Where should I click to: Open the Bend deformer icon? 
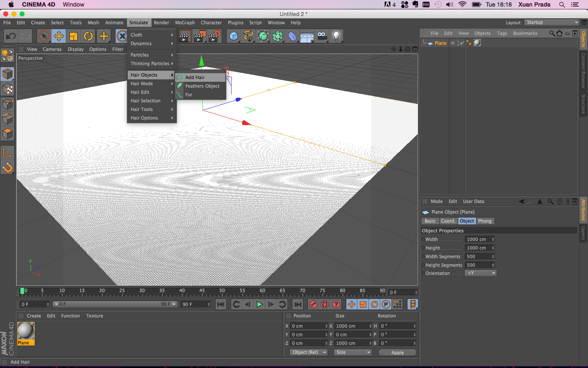coord(292,36)
